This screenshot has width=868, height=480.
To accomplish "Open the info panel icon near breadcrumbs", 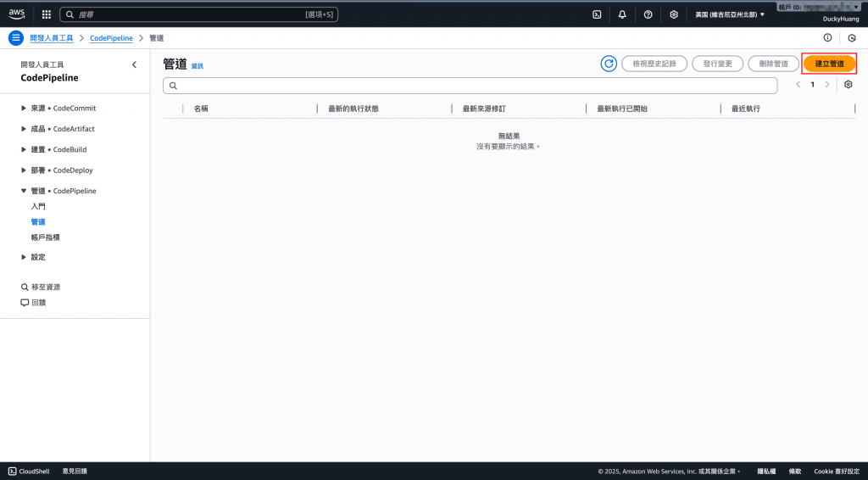I will point(827,37).
